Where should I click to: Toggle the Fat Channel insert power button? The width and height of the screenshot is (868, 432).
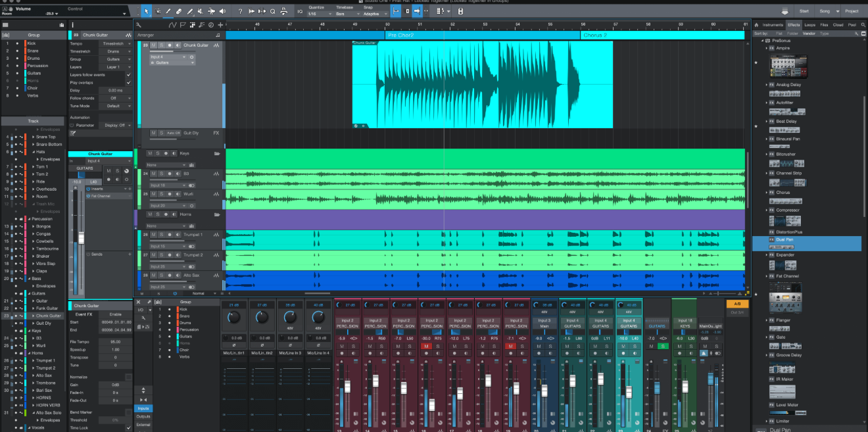pos(88,196)
